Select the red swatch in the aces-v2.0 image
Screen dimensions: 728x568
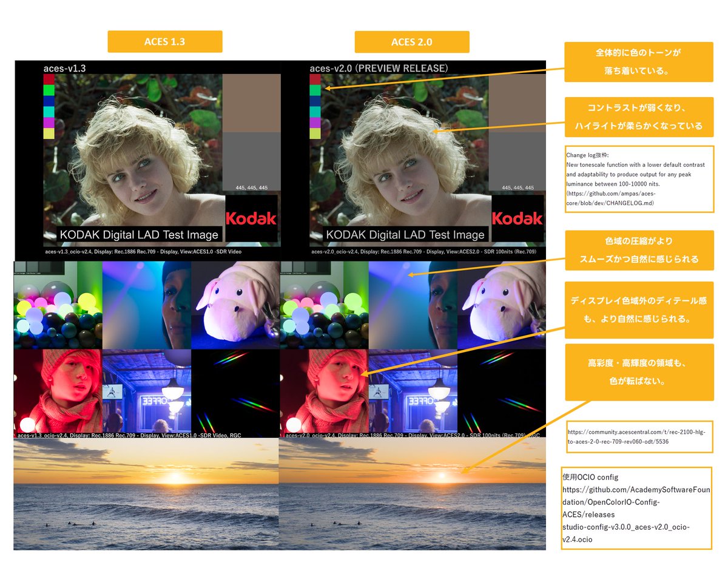[x=315, y=79]
